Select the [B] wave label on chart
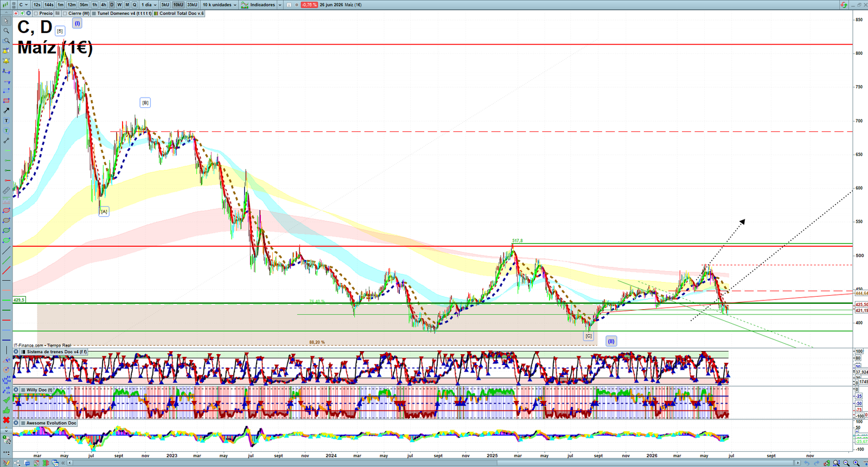This screenshot has width=868, height=467. point(145,103)
